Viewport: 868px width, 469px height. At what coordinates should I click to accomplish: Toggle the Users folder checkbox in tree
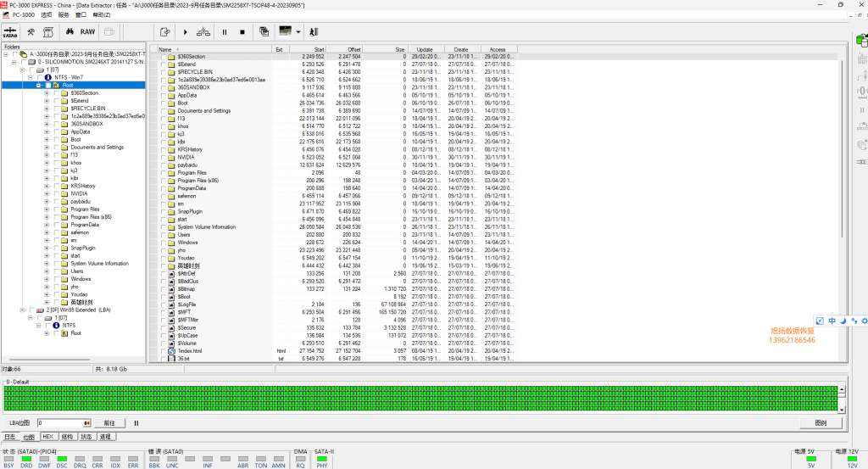click(56, 271)
